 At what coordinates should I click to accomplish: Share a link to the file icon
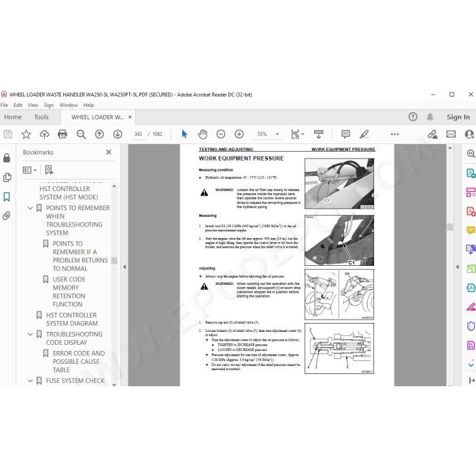click(432, 134)
